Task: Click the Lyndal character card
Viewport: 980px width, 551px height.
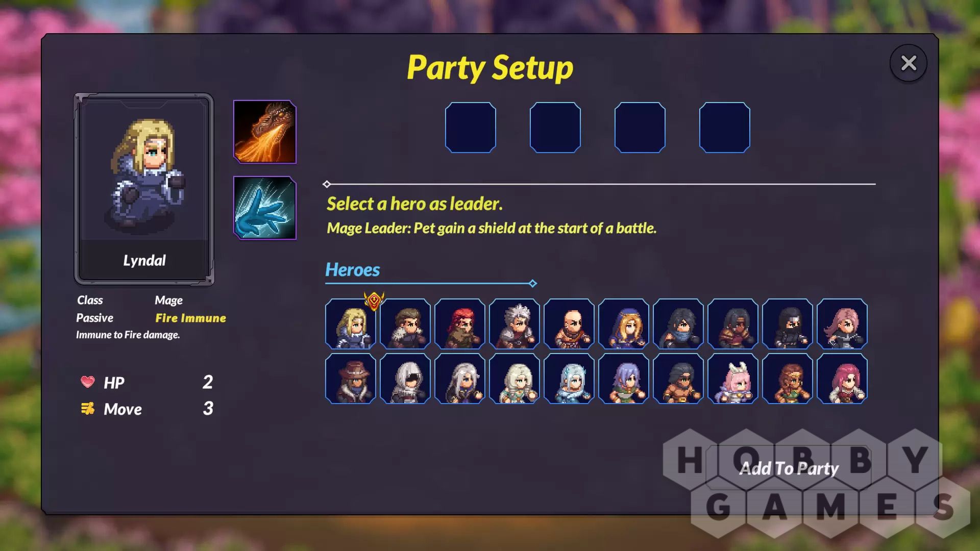Action: pyautogui.click(x=144, y=189)
